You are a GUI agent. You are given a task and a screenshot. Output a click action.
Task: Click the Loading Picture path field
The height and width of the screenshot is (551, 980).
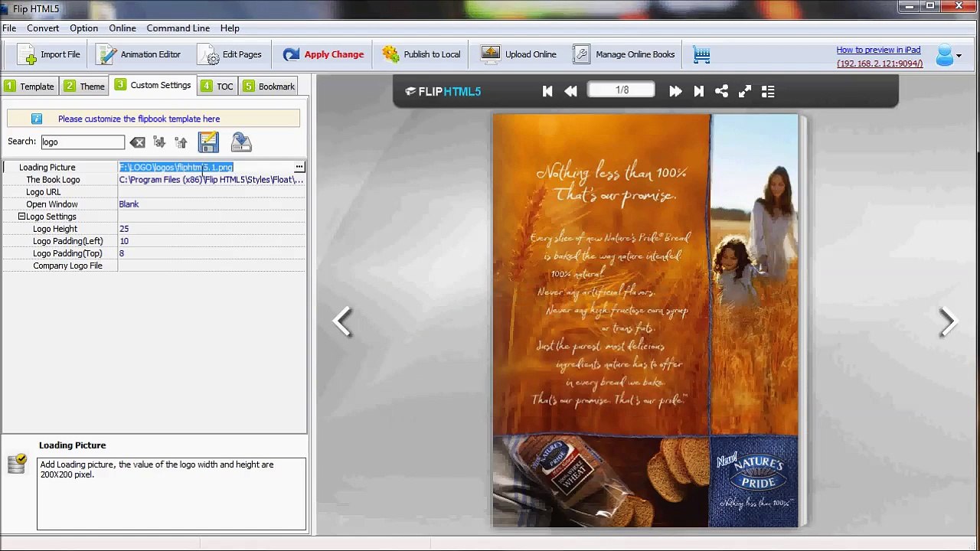coord(205,167)
